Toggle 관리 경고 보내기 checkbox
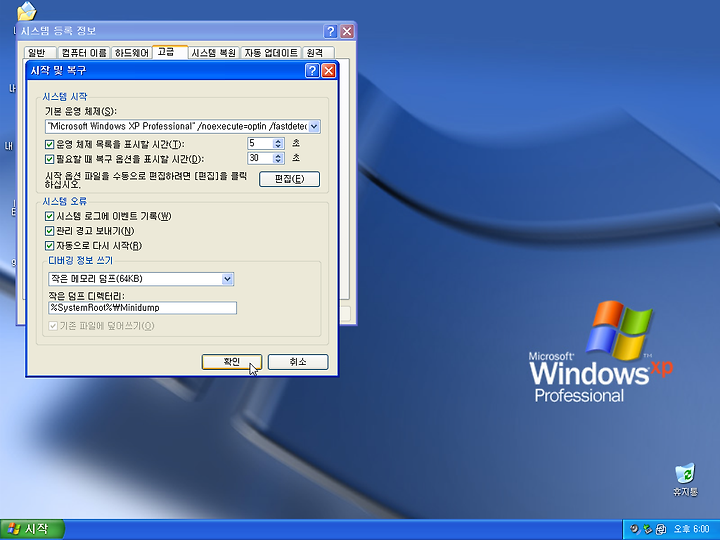This screenshot has height=540, width=720. click(x=50, y=231)
